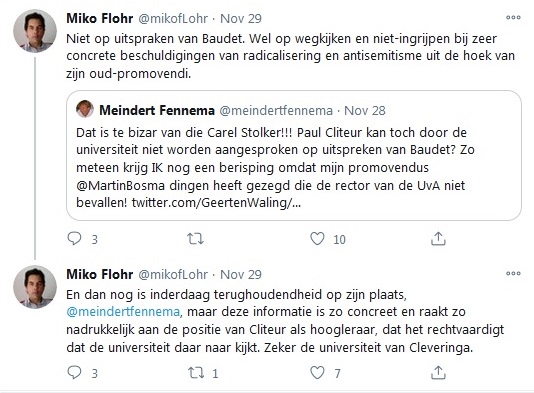Like the first tweet with 10 likes
This screenshot has width=534, height=393.
[317, 239]
